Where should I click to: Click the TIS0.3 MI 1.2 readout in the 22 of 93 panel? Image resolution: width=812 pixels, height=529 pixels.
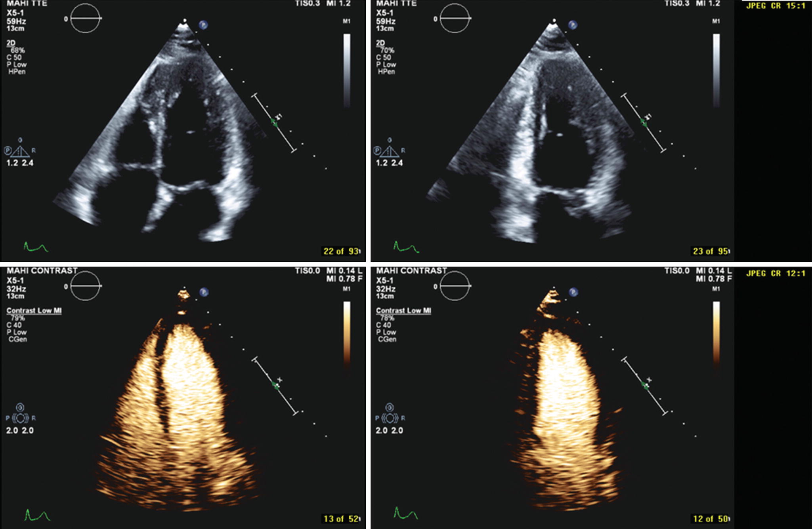[323, 4]
